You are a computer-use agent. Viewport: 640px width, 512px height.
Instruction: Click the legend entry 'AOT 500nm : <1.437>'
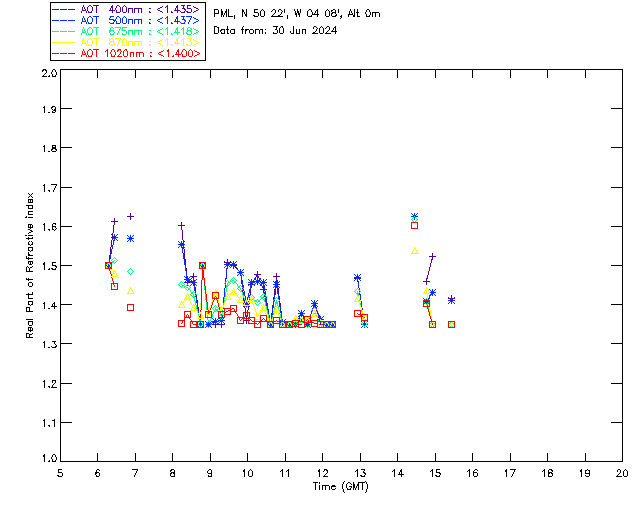(127, 20)
